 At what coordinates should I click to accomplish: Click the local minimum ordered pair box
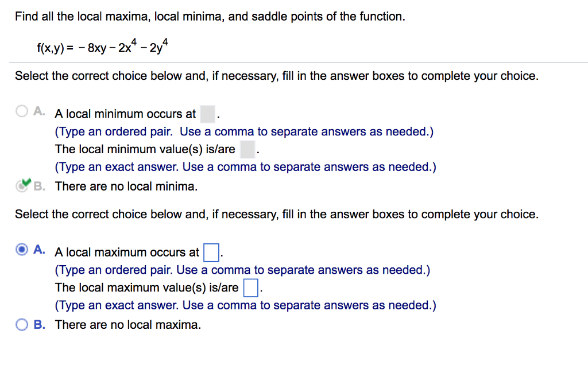tap(207, 114)
